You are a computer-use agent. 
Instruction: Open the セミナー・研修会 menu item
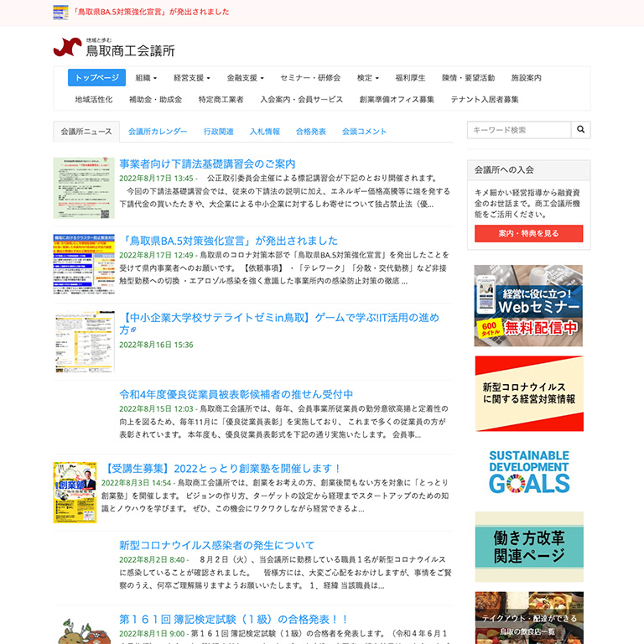pos(310,78)
